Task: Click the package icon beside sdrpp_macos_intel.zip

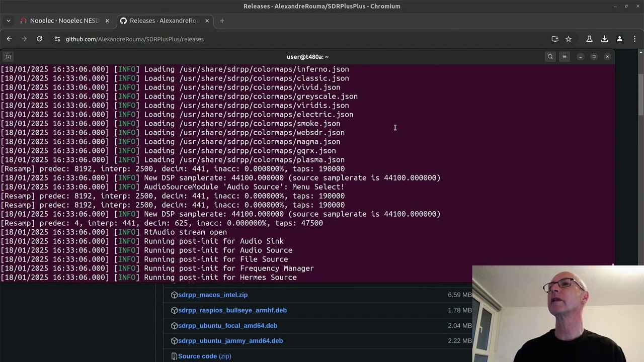Action: 174,295
